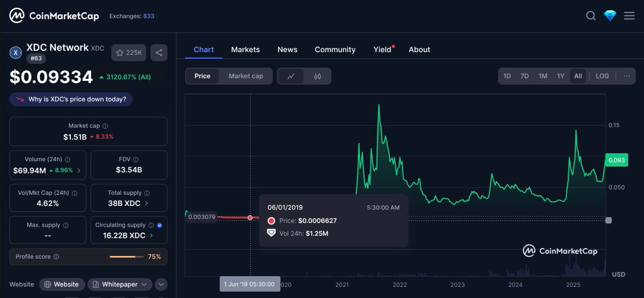
Task: Click the 2022 label on time axis
Action: click(x=399, y=285)
